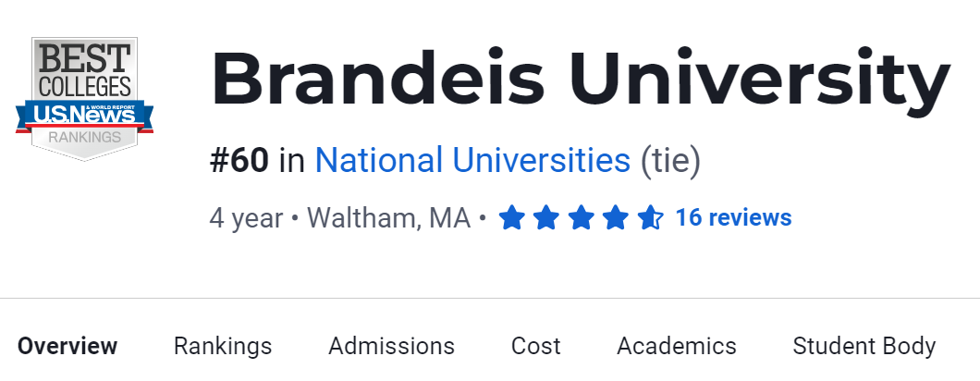Go to the Admissions tab
The width and height of the screenshot is (980, 381).
point(391,346)
